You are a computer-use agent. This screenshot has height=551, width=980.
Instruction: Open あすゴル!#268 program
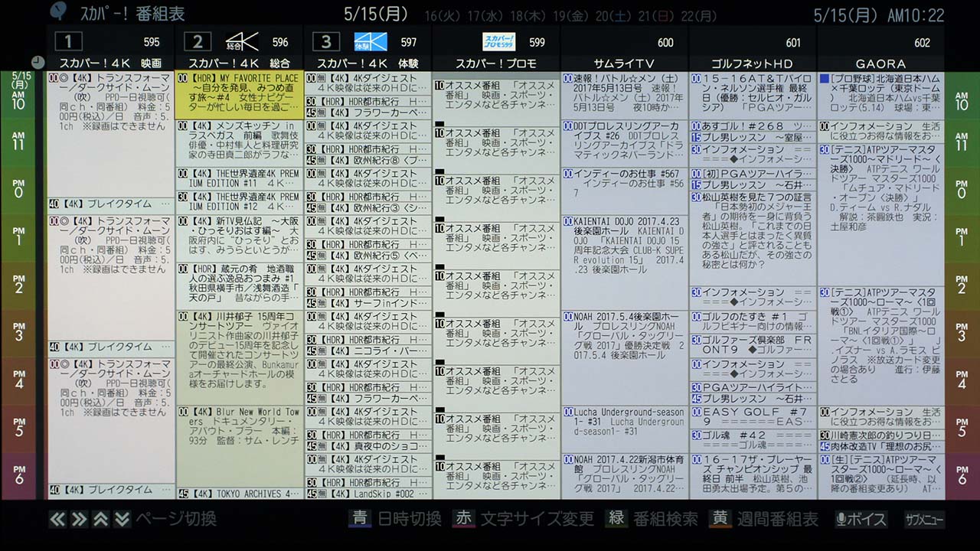753,126
